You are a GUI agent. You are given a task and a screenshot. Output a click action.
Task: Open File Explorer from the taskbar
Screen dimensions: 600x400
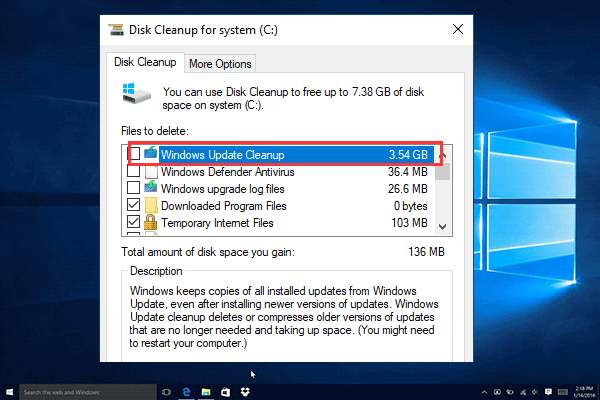point(206,392)
